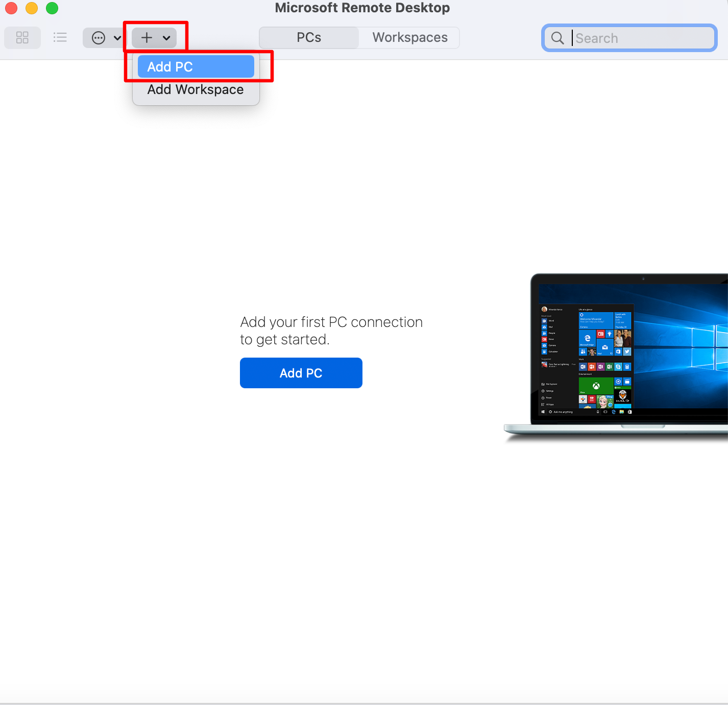Choose Add PC from dropdown menu
728x705 pixels.
point(196,67)
